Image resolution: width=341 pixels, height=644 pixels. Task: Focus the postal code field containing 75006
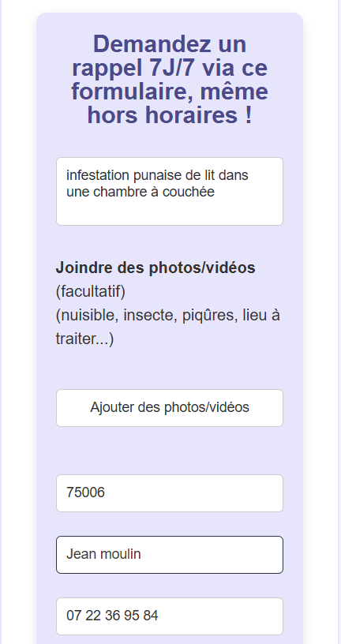(x=169, y=492)
